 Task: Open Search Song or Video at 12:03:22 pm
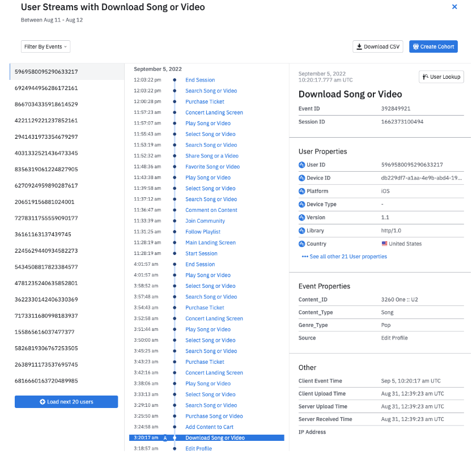click(x=211, y=91)
